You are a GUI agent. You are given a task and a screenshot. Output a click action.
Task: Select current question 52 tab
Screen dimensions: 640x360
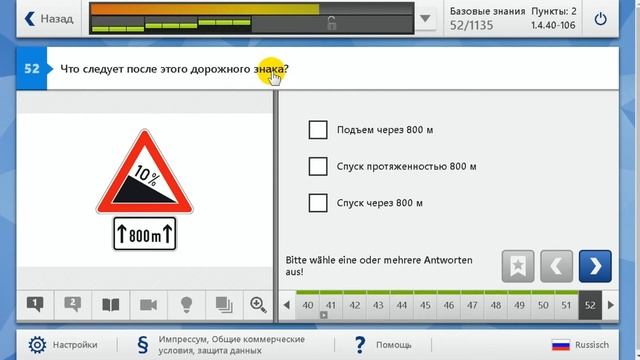click(590, 305)
